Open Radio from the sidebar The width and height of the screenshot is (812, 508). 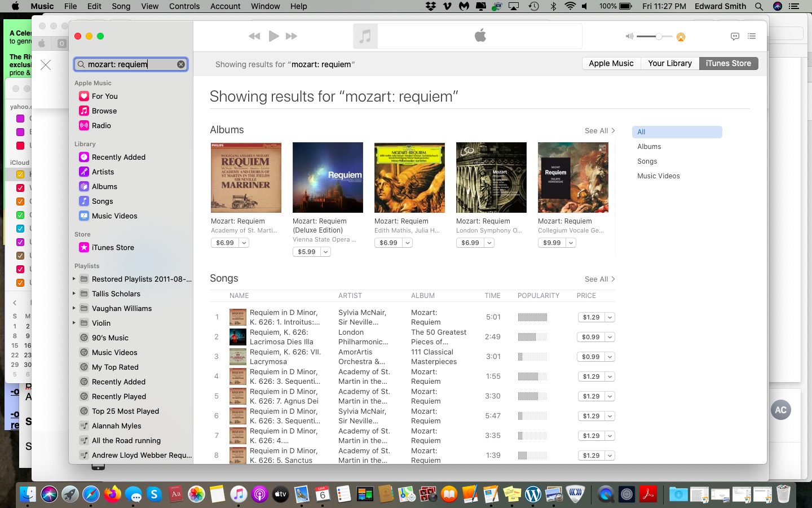pos(101,126)
